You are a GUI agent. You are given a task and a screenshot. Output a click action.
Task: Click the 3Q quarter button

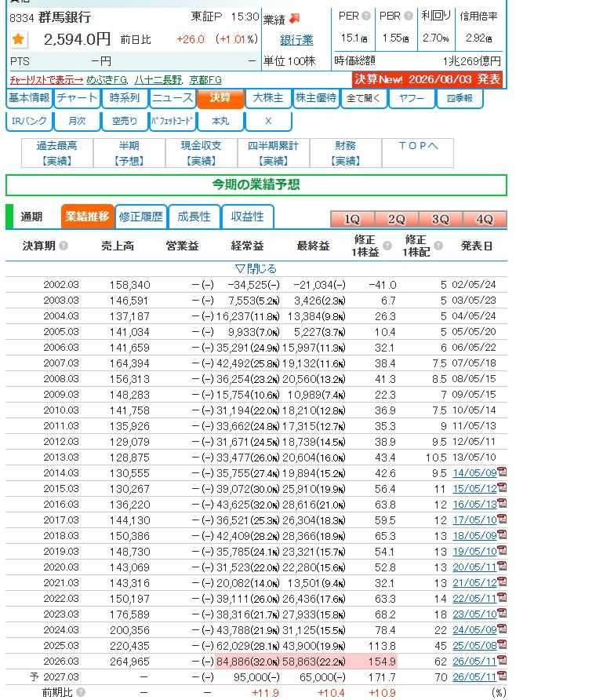[441, 219]
